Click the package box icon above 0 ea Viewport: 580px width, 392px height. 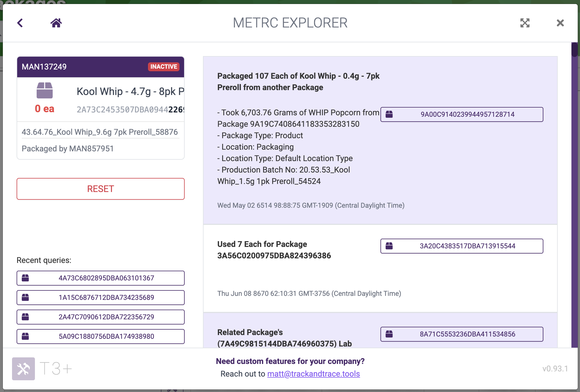click(45, 90)
